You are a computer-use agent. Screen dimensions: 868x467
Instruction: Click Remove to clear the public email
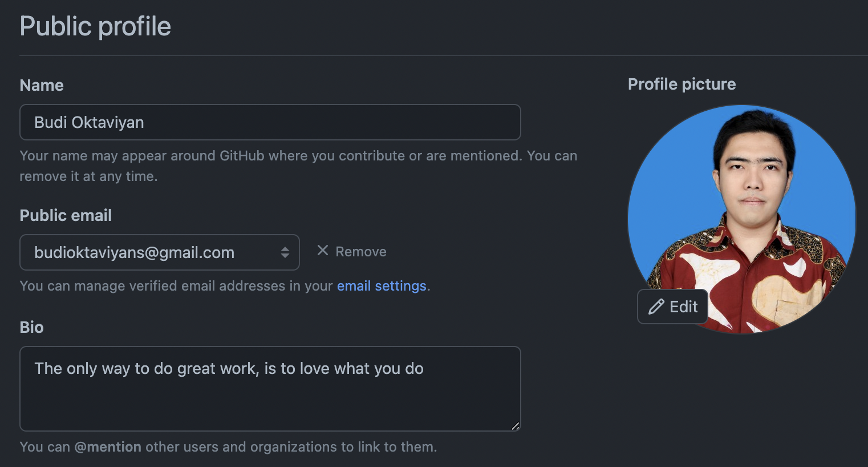point(360,251)
